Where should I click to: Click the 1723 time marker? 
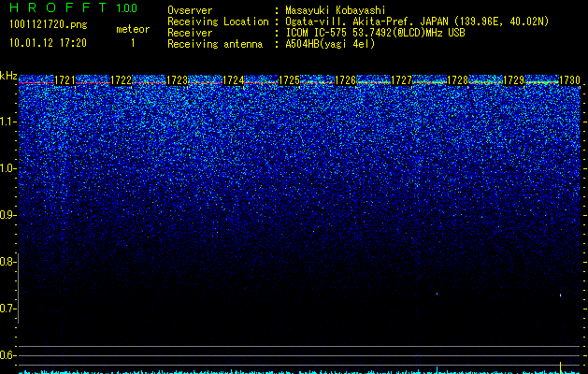tap(177, 80)
